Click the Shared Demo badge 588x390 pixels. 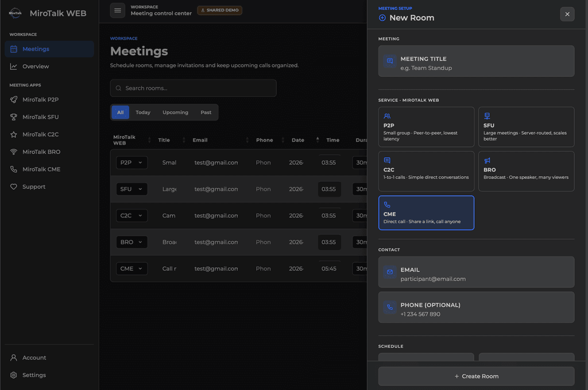click(x=220, y=10)
